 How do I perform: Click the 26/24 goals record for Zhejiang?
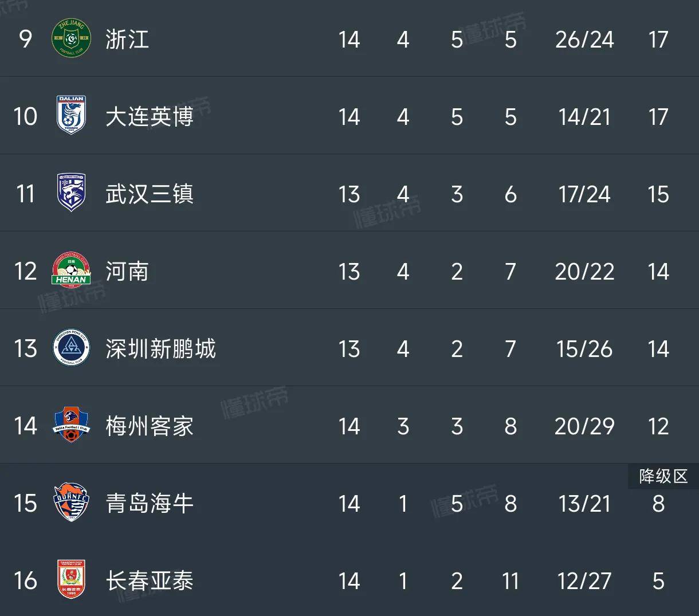tap(584, 40)
